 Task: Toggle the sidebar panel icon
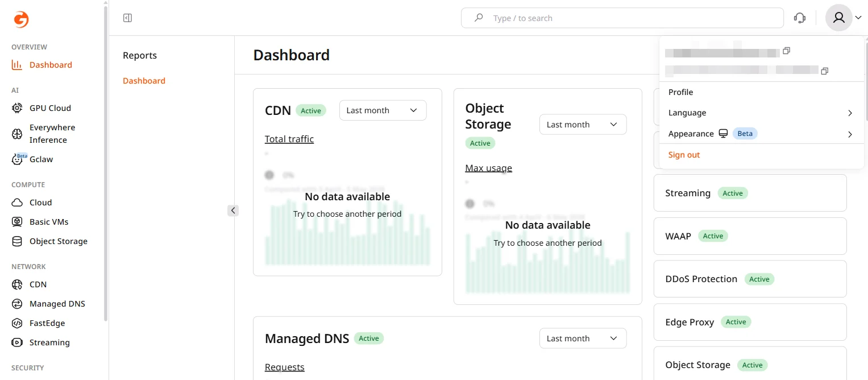(127, 18)
